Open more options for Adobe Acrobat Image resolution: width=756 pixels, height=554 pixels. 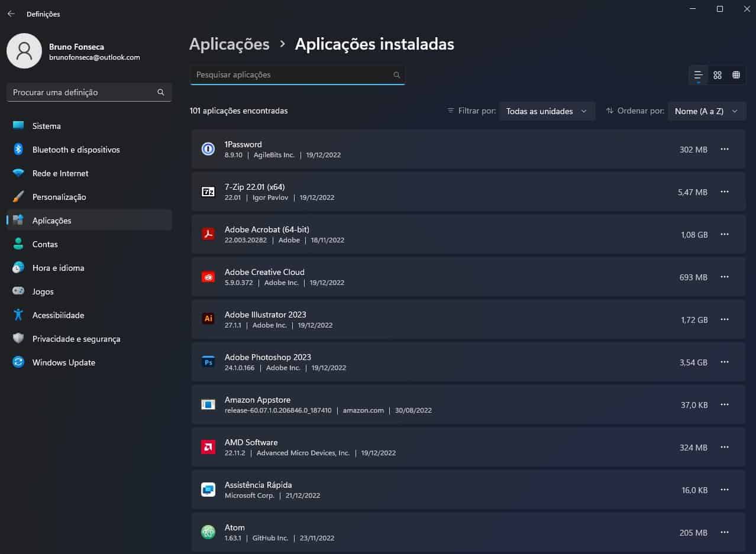pyautogui.click(x=725, y=234)
